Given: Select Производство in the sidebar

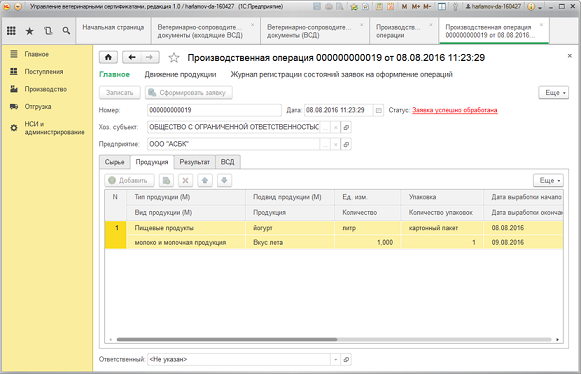Looking at the screenshot, I should (46, 89).
